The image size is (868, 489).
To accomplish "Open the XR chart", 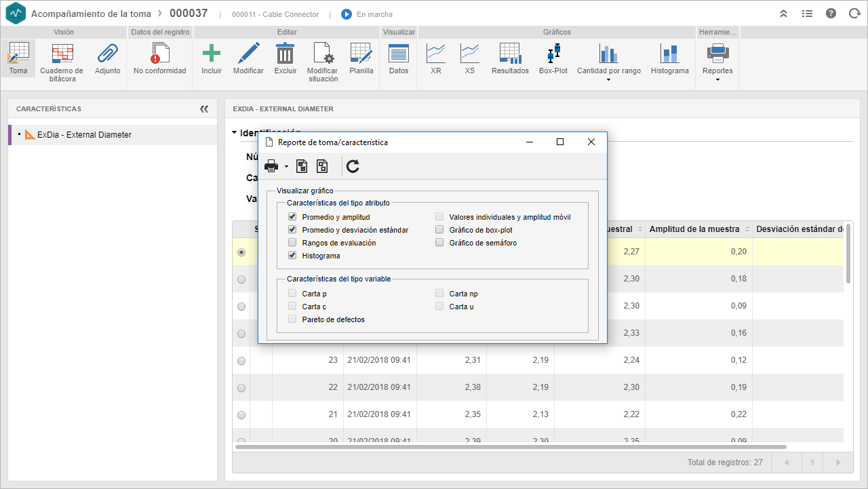I will (435, 54).
